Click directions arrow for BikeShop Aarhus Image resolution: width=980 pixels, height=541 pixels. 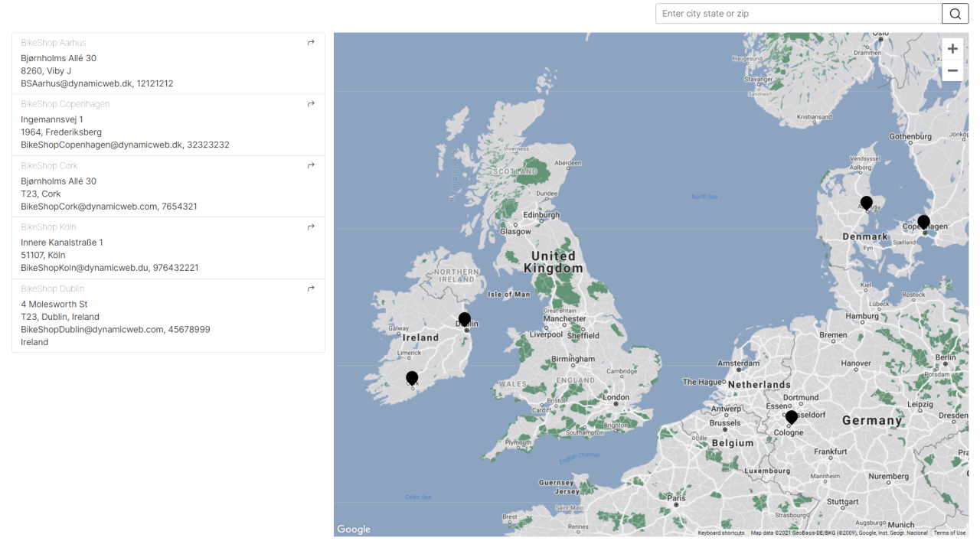point(311,43)
